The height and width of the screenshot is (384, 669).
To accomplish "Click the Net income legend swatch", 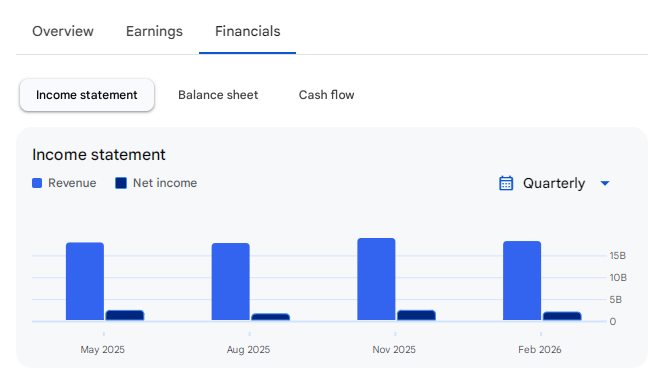I will 121,183.
